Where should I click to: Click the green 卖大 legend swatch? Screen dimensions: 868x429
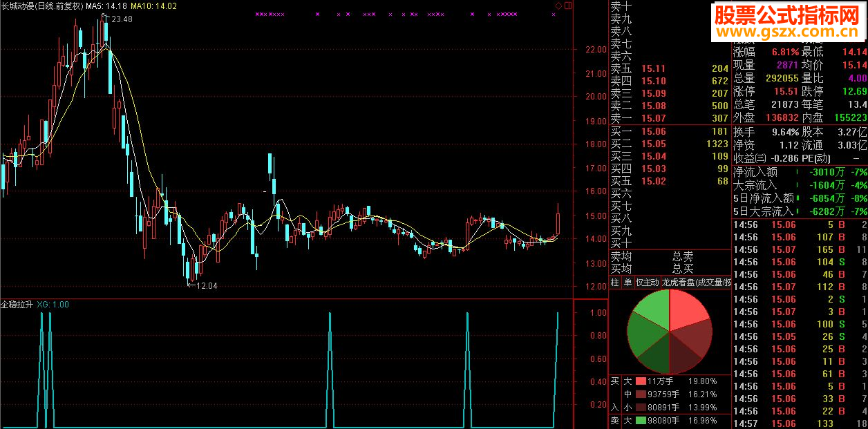click(x=640, y=421)
